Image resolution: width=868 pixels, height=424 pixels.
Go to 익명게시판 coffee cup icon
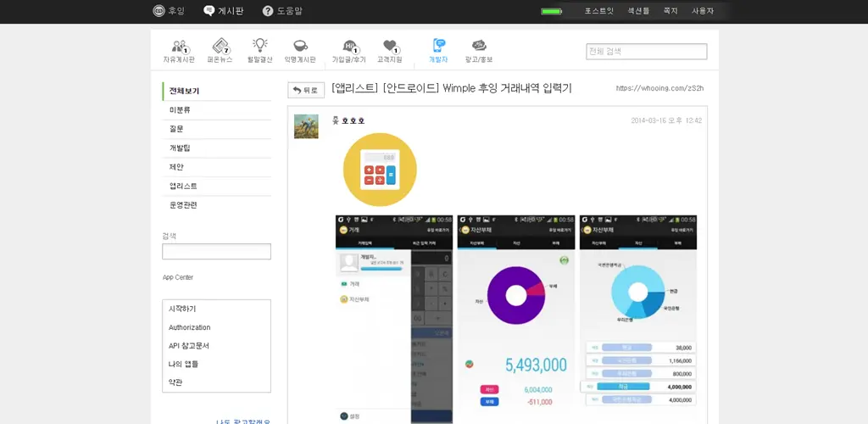[x=300, y=51]
